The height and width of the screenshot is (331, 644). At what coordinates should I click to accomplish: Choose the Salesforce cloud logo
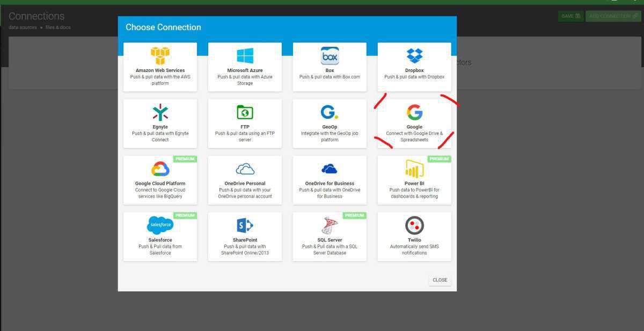pos(160,225)
